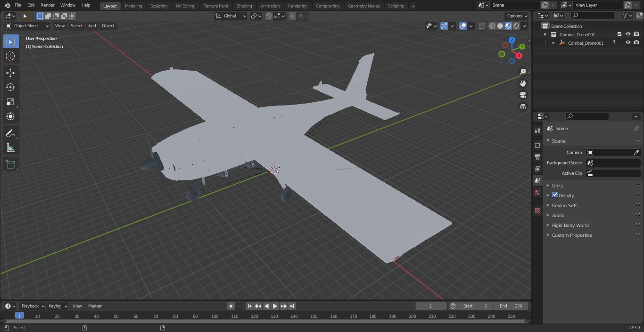Open the View Layer properties tab

tap(537, 169)
